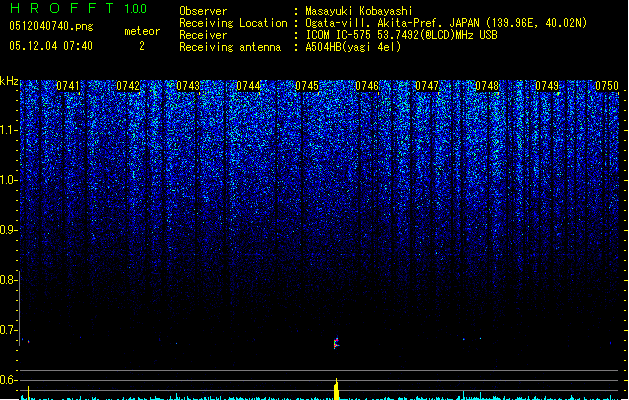The width and height of the screenshot is (629, 400).
Task: Click the Ogata-vill. Akita-Pref. JAPAN location text
Action: tap(446, 23)
